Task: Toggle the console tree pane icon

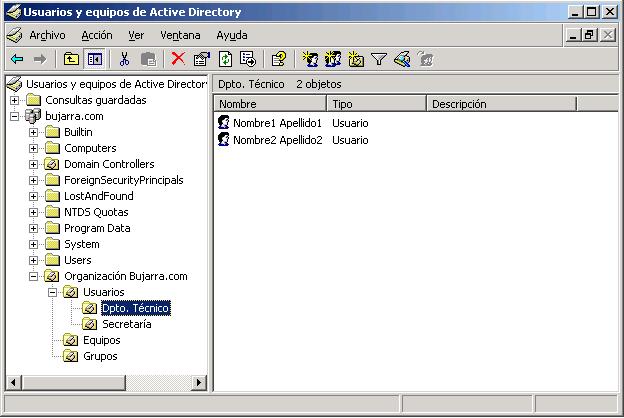Action: [x=95, y=60]
